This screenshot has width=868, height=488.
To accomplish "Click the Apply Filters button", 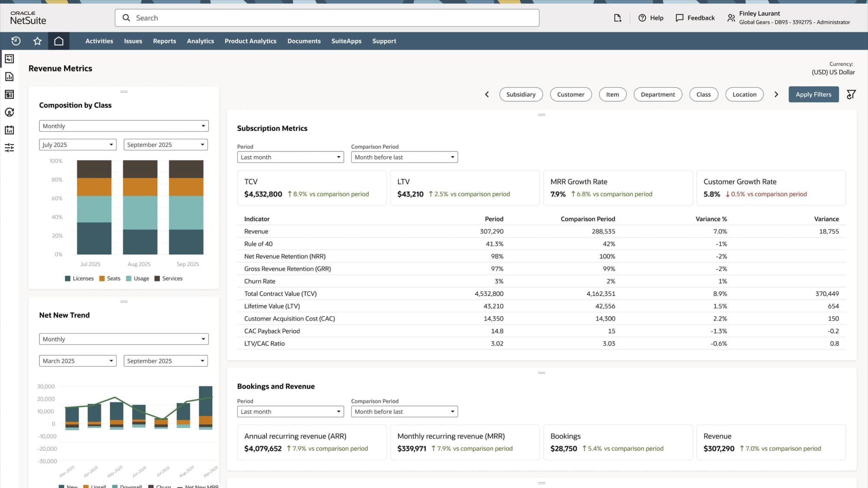I will click(813, 94).
